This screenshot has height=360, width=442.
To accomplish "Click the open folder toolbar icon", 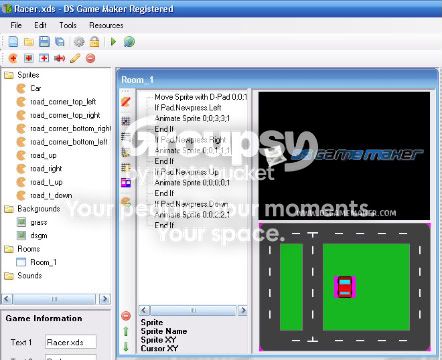I will [x=29, y=42].
